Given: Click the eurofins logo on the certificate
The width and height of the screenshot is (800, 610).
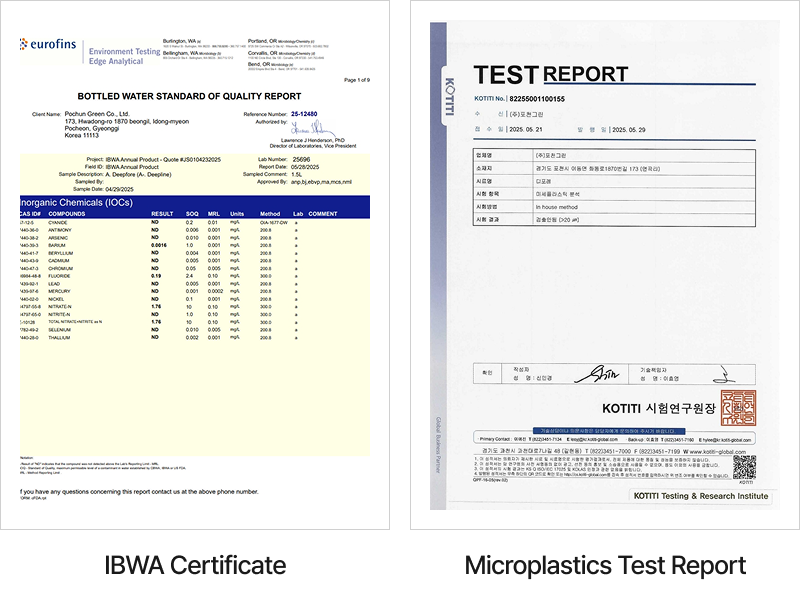Looking at the screenshot, I should 48,46.
